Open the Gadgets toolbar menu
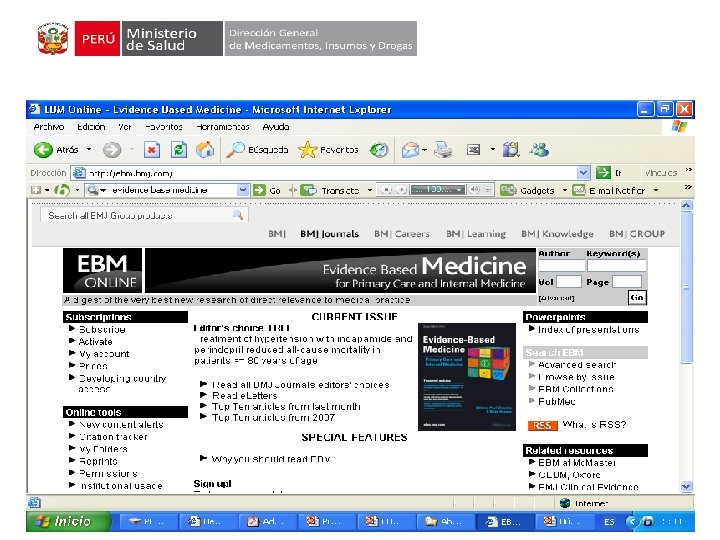Viewport: 720px width, 540px height. pyautogui.click(x=528, y=190)
